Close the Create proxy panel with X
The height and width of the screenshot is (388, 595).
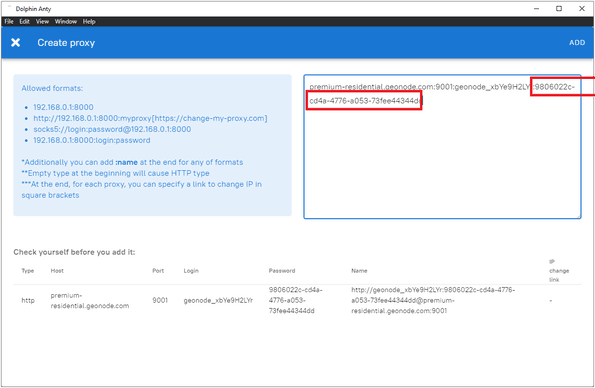(x=16, y=43)
